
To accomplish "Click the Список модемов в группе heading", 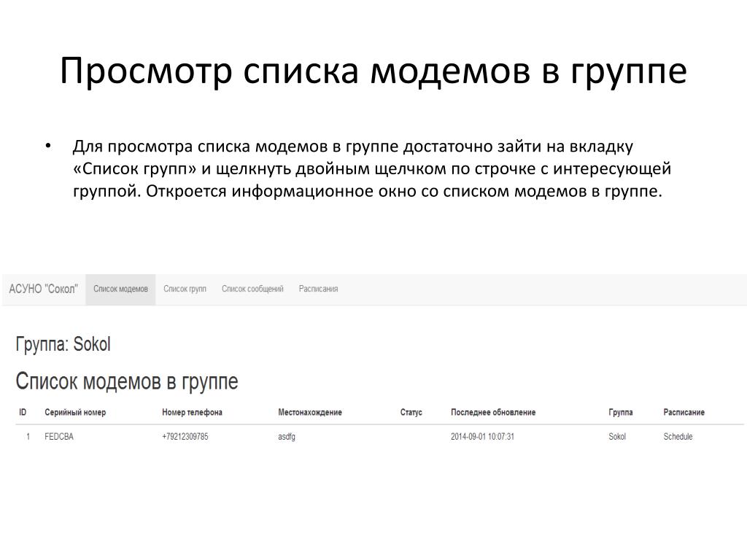I will coord(127,381).
